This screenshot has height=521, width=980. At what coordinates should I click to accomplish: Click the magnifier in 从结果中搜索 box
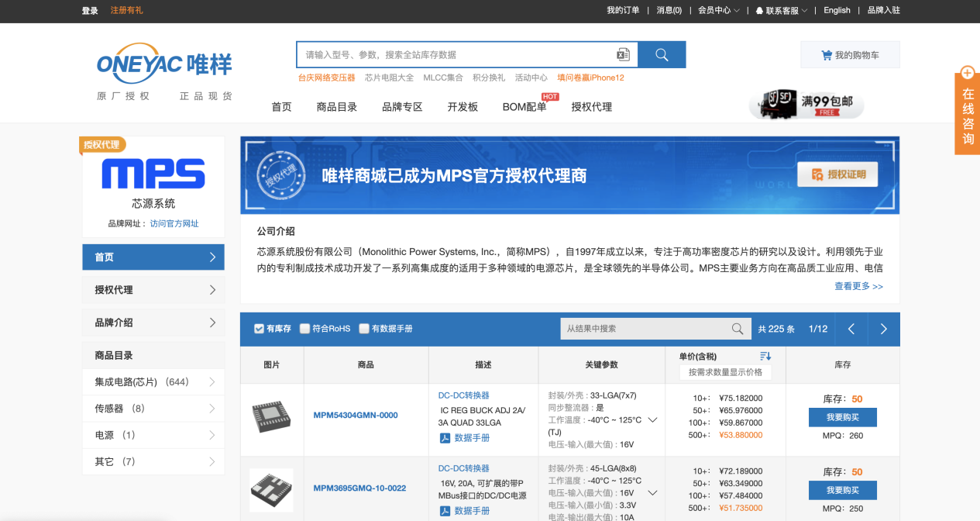738,329
